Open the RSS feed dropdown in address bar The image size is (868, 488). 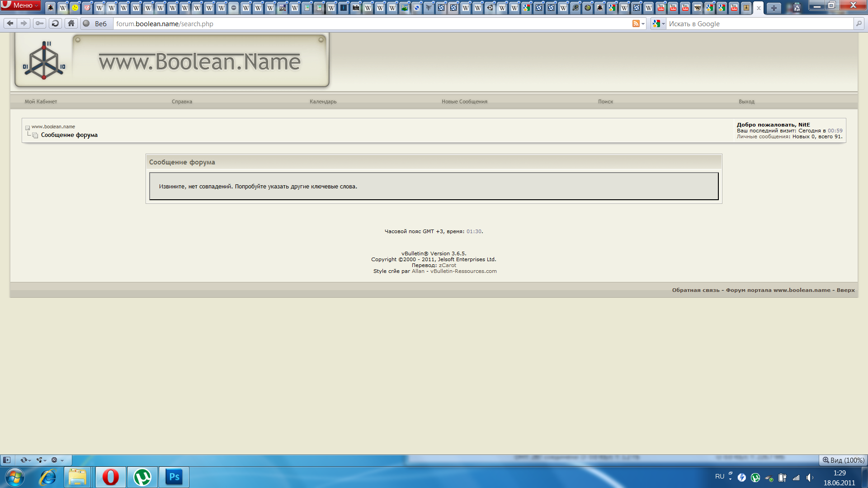click(x=638, y=23)
